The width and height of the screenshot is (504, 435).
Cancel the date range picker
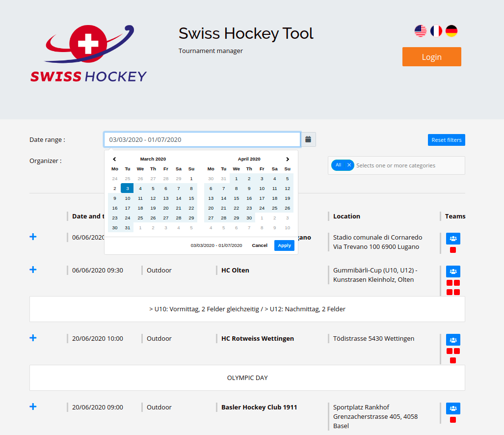[x=260, y=245]
